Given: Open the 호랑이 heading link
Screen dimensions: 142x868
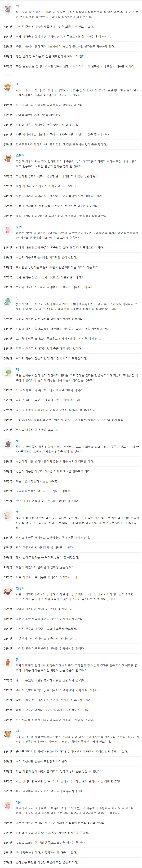Looking at the screenshot, I should [x=20, y=156].
